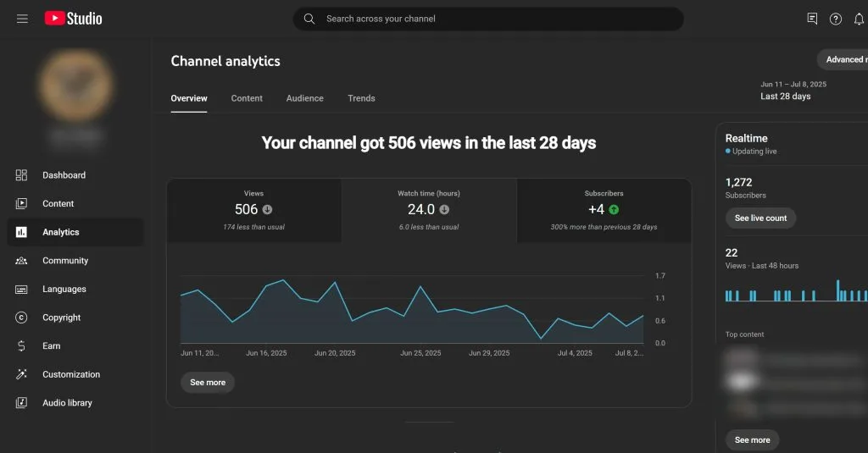Open Copyright in the sidebar
868x453 pixels.
pos(75,318)
